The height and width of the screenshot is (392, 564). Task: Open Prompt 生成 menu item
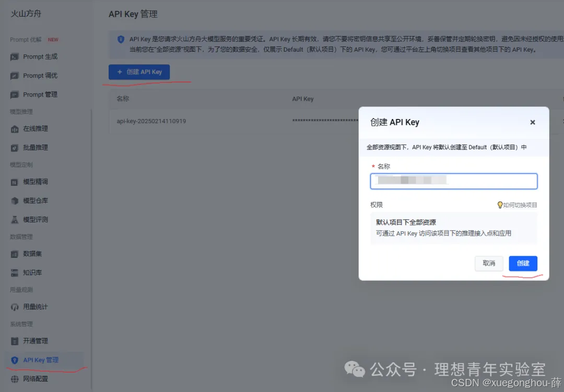click(40, 57)
